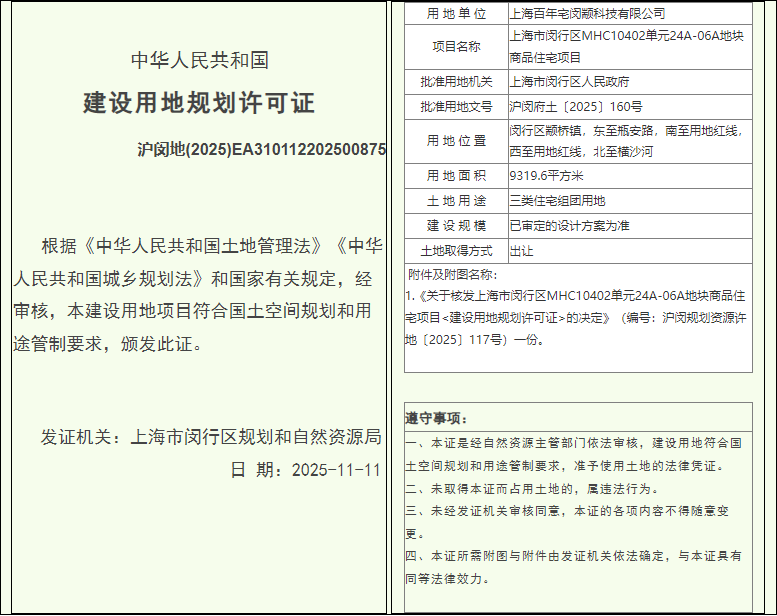
Task: Select the value 上海市闵行区人民政府
Action: coord(569,82)
